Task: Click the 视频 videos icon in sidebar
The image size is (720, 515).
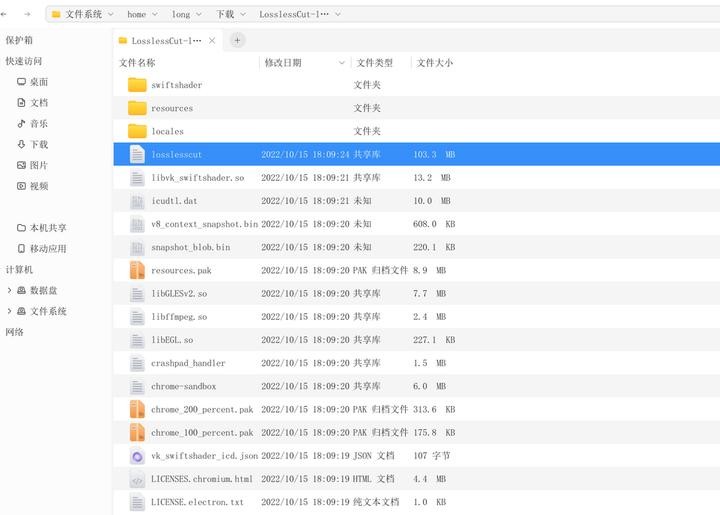Action: (21, 186)
